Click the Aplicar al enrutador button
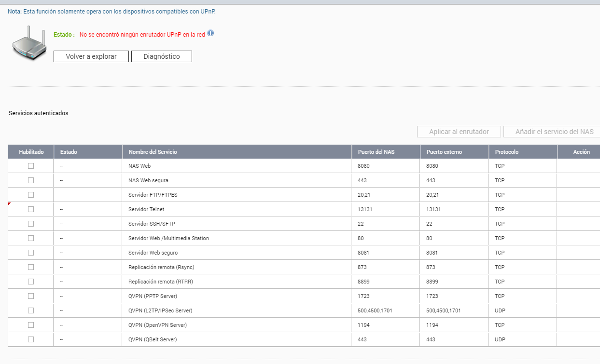Screen dimensions: 600x364 (459, 132)
